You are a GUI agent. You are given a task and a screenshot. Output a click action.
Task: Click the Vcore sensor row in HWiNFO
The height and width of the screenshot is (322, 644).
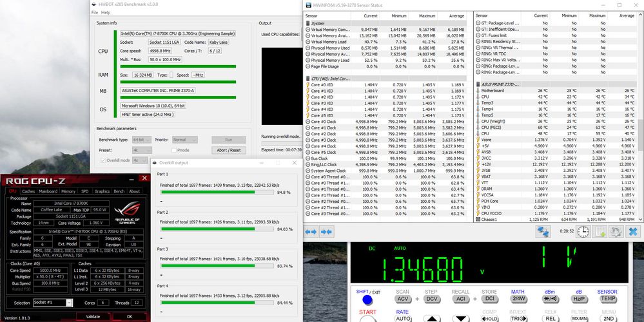pyautogui.click(x=556, y=140)
